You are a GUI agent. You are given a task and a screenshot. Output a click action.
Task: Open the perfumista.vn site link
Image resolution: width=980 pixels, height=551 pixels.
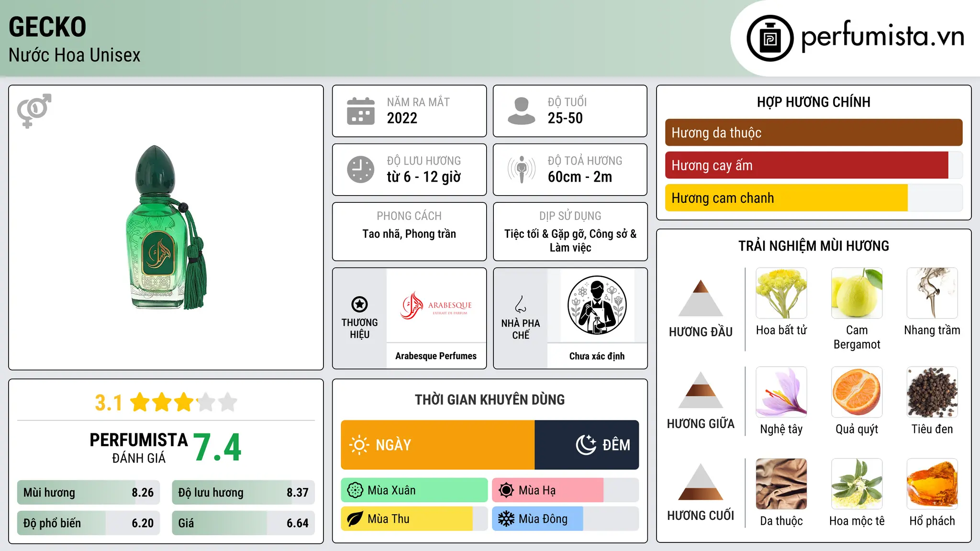point(882,37)
